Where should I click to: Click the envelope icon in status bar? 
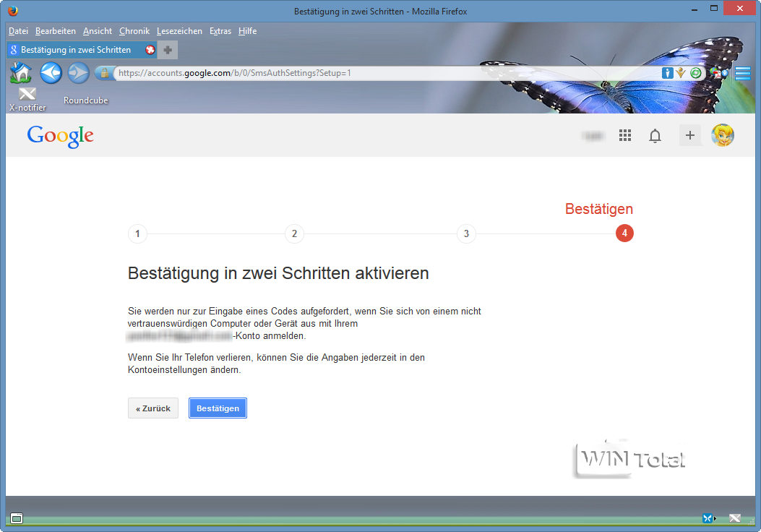735,518
